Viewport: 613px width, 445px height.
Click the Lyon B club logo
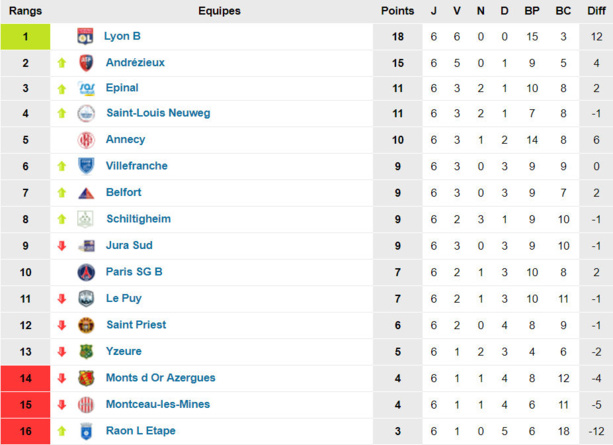click(85, 36)
